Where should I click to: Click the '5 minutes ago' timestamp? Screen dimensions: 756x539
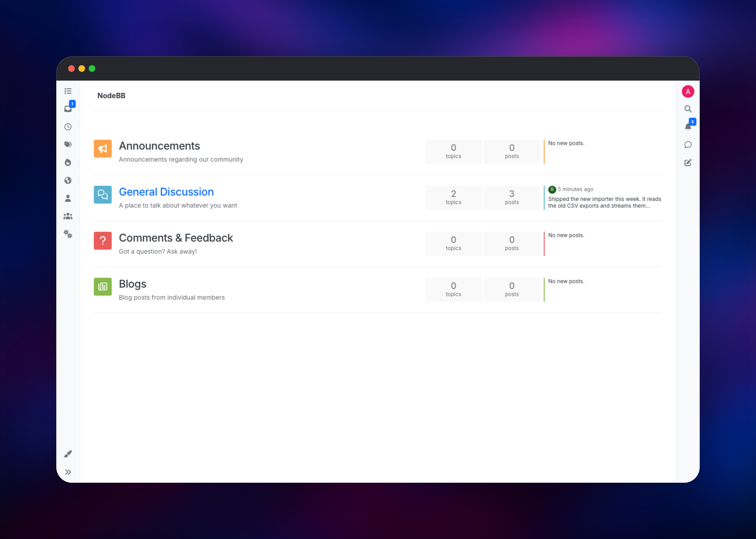pyautogui.click(x=575, y=189)
